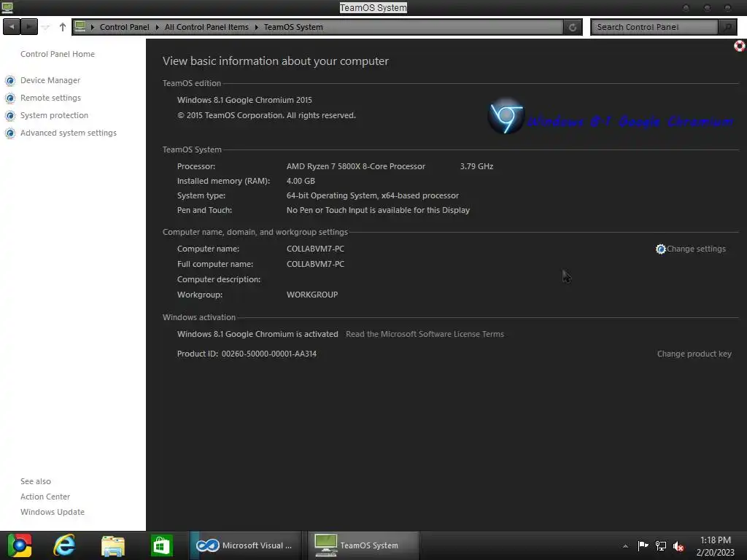Click the network tray icon
The width and height of the screenshot is (747, 560).
(x=661, y=545)
